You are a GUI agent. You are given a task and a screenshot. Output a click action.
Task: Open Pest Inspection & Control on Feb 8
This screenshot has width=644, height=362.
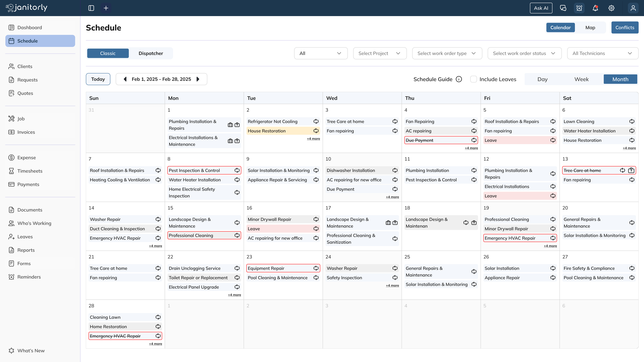(x=204, y=170)
